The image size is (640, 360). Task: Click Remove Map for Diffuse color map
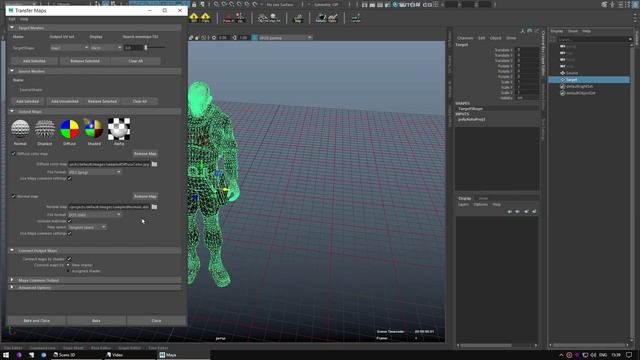[x=145, y=154]
